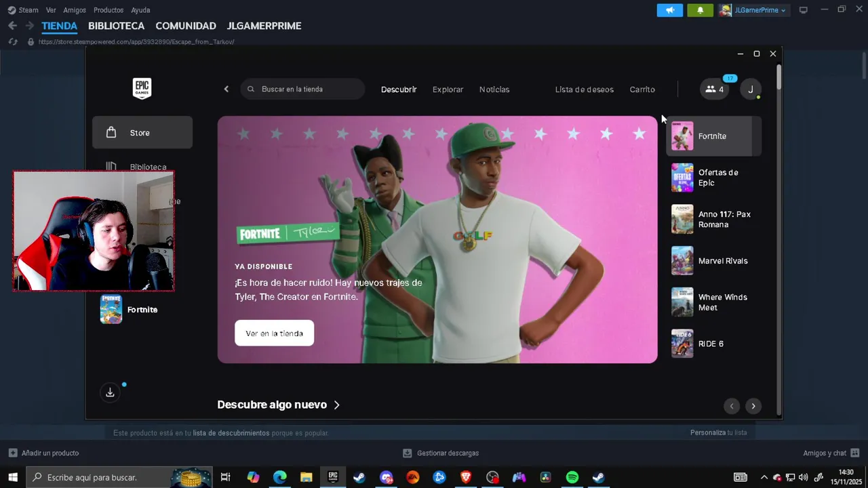This screenshot has width=868, height=488.
Task: Open the Productos menu
Action: (x=108, y=10)
